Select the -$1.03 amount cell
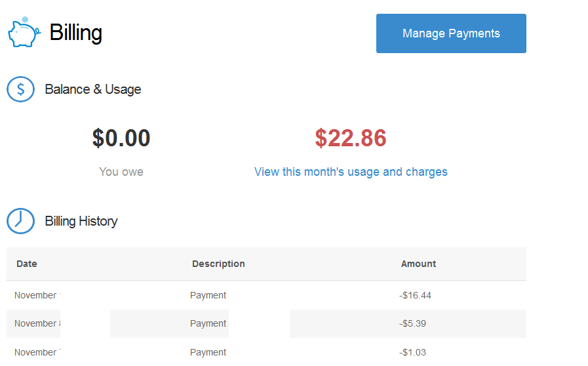The height and width of the screenshot is (366, 588). [412, 352]
